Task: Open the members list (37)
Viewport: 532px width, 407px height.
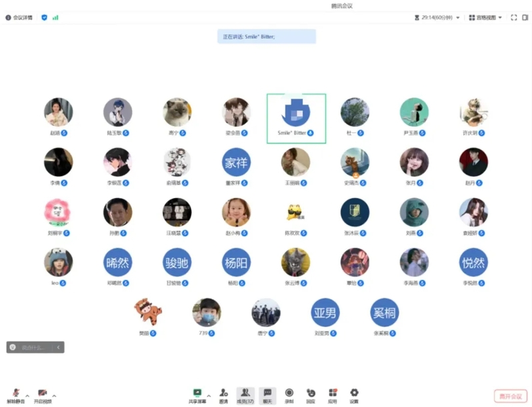Action: [245, 394]
